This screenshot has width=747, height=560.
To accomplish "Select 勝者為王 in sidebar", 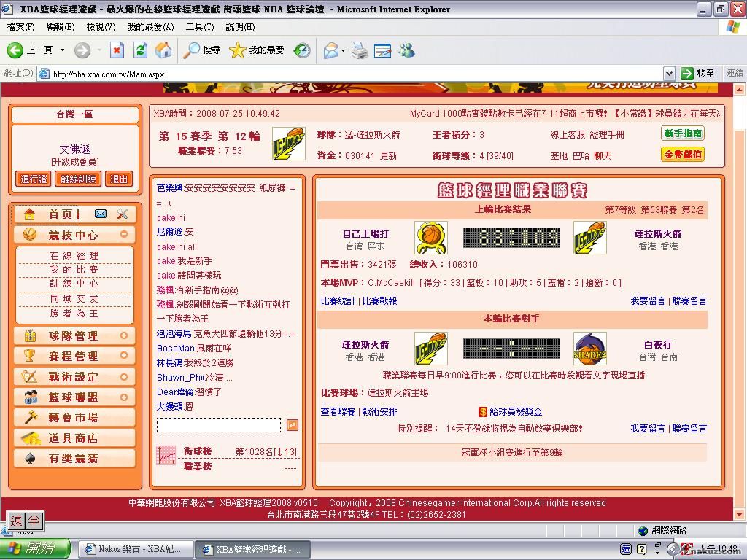I will [74, 314].
